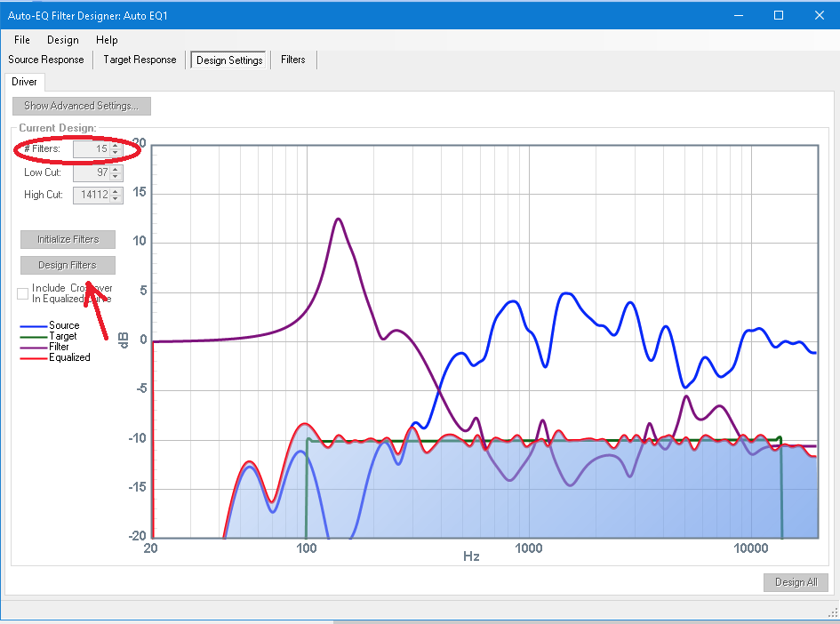
Task: Raise the High Cut value with up arrow
Action: (x=116, y=191)
